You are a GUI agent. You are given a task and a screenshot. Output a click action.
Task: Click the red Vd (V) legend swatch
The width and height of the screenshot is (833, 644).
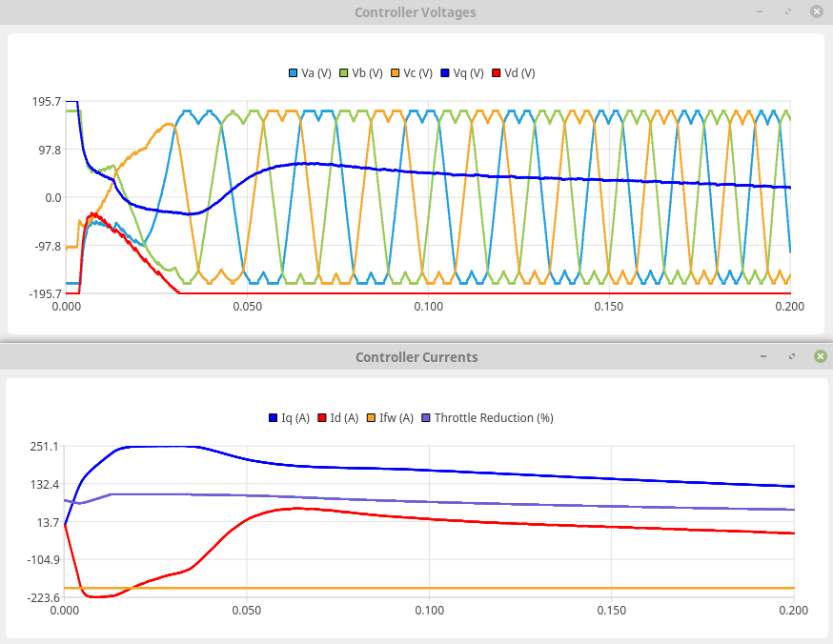pos(498,73)
